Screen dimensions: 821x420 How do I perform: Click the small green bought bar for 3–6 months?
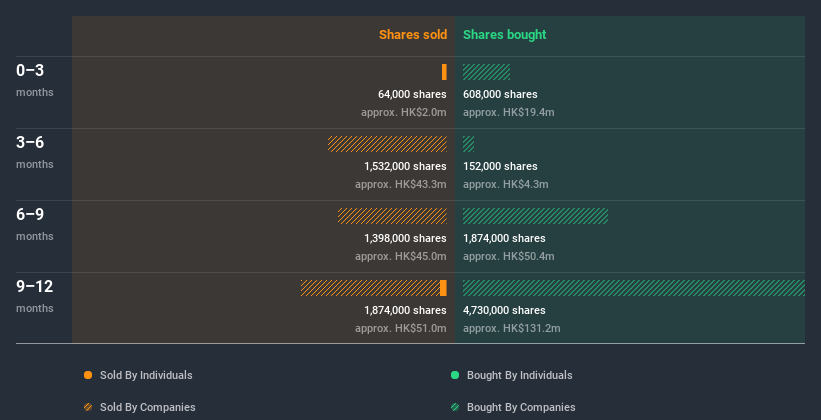pos(469,144)
